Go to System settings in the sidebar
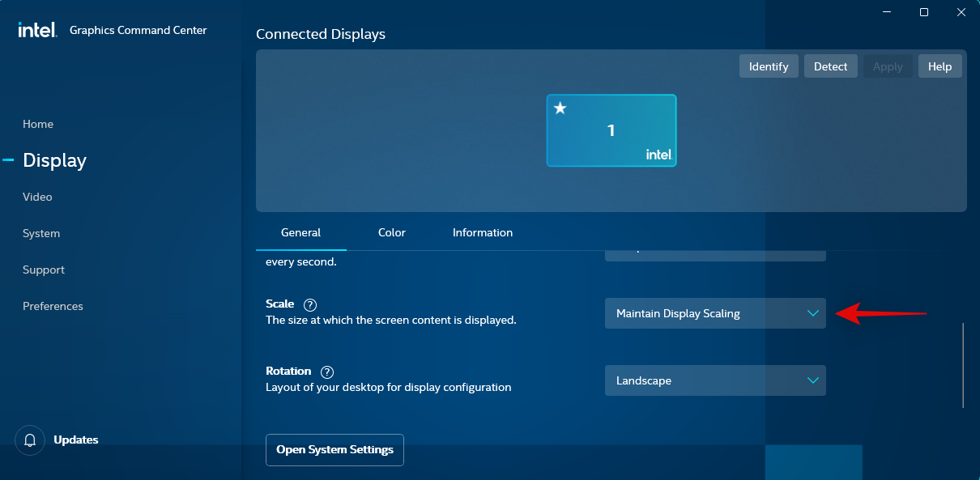 tap(40, 233)
